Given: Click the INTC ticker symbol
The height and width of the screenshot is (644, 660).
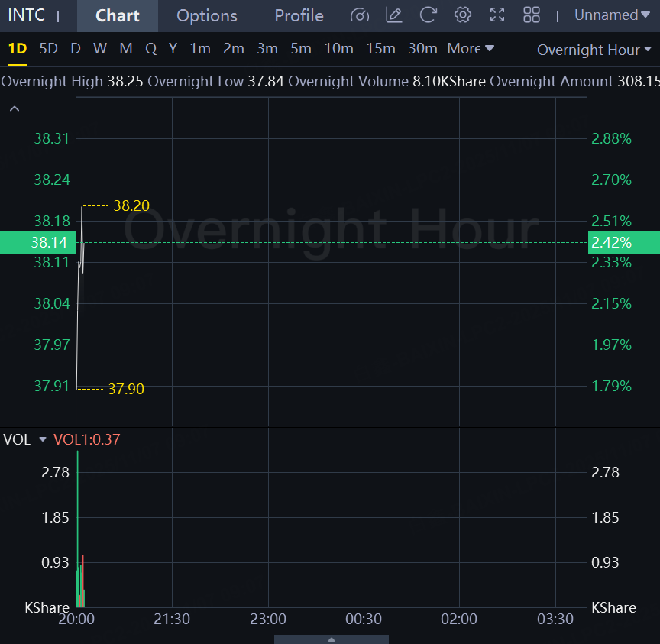Looking at the screenshot, I should point(27,15).
